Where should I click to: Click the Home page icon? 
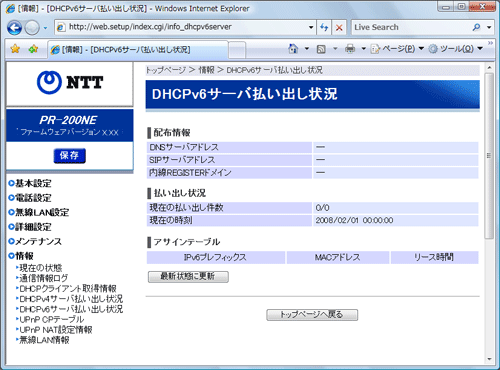coord(293,49)
